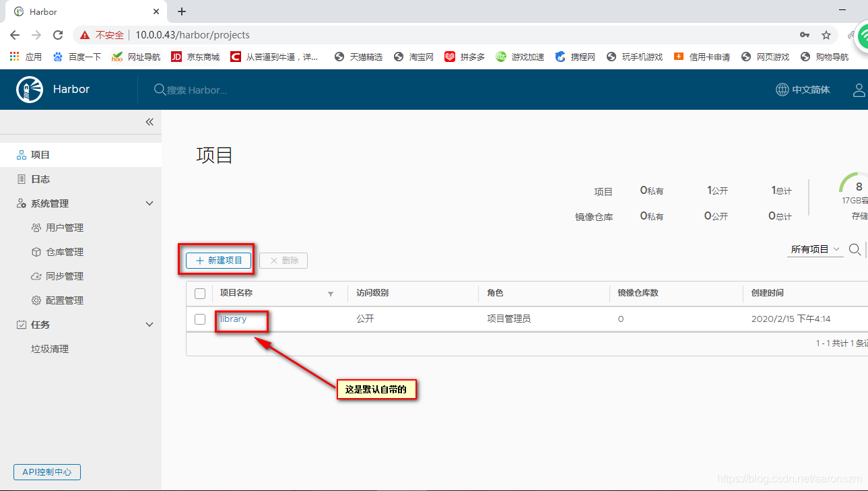Viewport: 868px width, 491px height.
Task: Click the 淘宝网 bookmark
Action: [413, 57]
